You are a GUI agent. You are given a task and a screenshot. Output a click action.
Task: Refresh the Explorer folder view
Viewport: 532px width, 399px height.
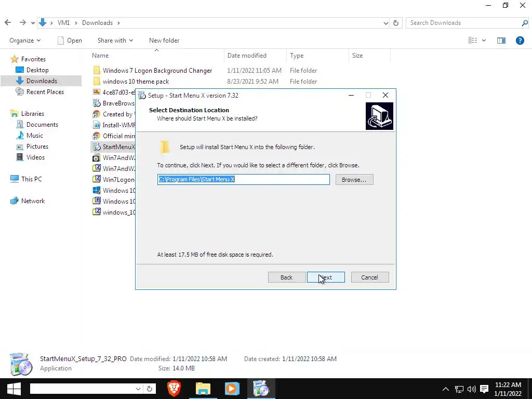click(395, 23)
